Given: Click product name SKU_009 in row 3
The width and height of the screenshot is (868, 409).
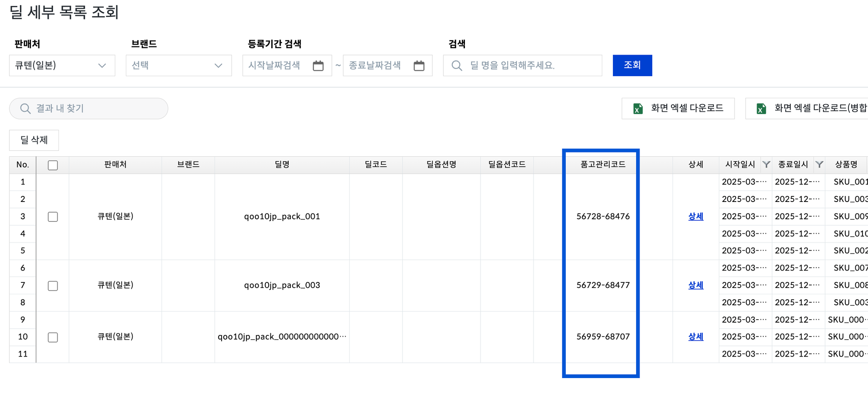Looking at the screenshot, I should pos(851,216).
